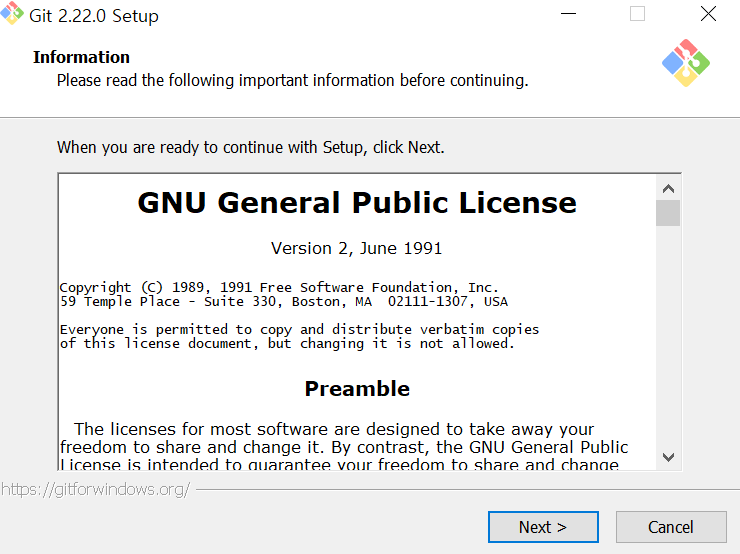The height and width of the screenshot is (554, 740).
Task: Click the Git logo in the header
Action: pyautogui.click(x=686, y=63)
